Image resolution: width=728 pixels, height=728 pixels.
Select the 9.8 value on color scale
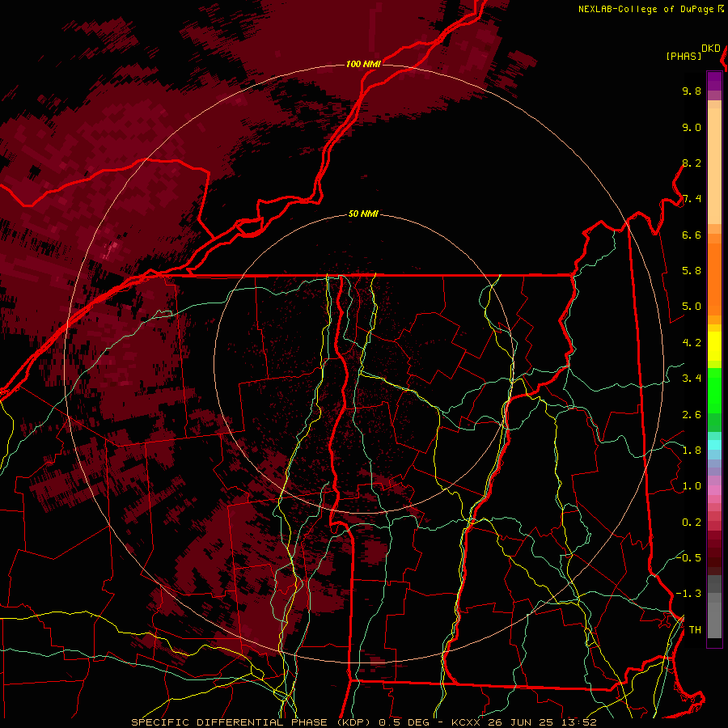click(692, 91)
